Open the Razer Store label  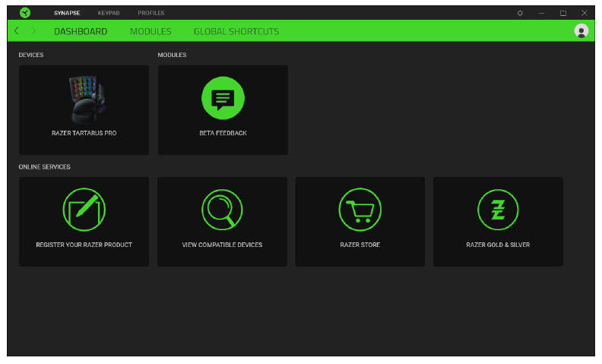tap(360, 245)
